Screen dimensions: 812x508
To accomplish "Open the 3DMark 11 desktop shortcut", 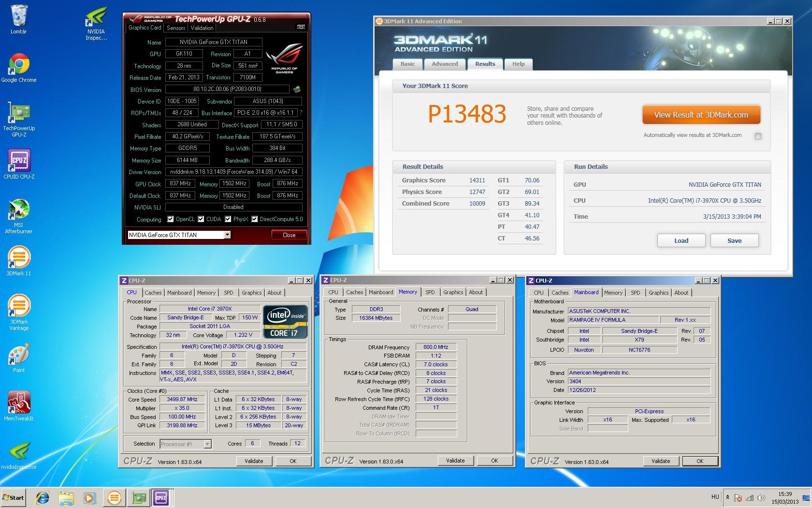I will [19, 261].
